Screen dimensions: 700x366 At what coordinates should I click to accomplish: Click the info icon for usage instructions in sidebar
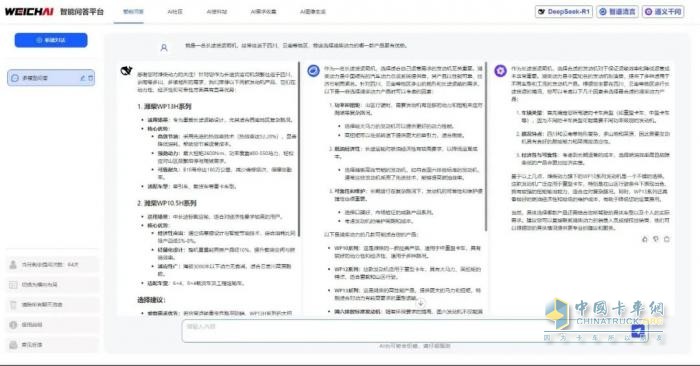pos(13,325)
